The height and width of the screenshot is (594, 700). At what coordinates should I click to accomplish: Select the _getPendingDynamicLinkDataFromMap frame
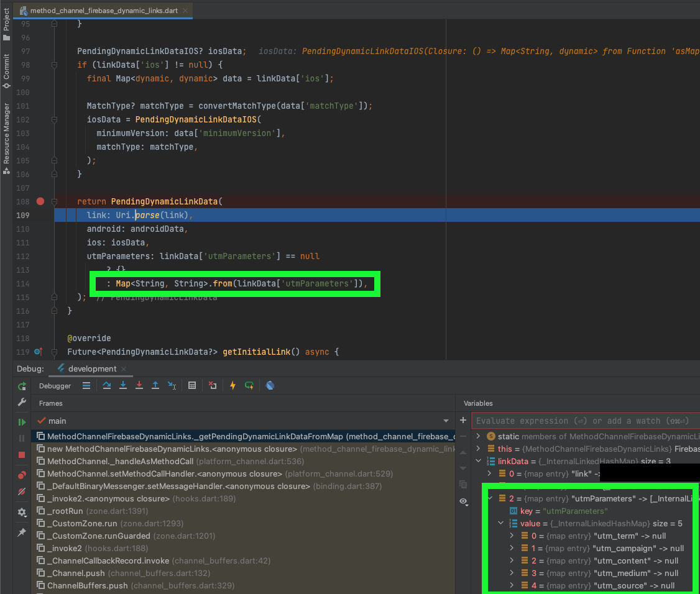(x=244, y=436)
